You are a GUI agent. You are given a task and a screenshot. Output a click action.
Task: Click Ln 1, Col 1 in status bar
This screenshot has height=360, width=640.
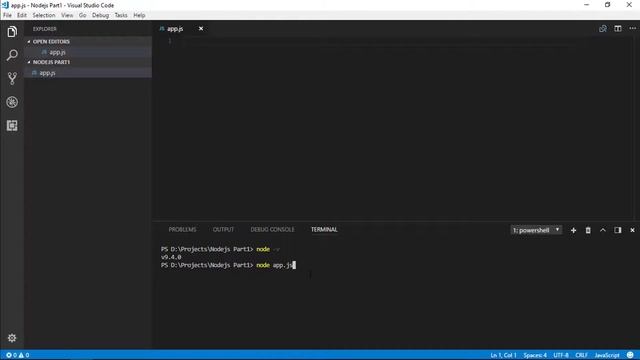[x=503, y=355]
